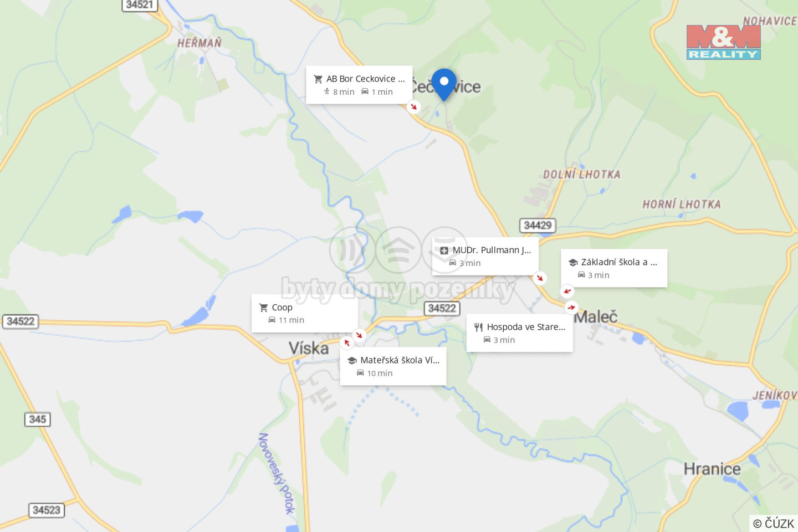This screenshot has width=798, height=532.
Task: Click the fork and knife icon for Hospoda
Action: click(x=478, y=328)
